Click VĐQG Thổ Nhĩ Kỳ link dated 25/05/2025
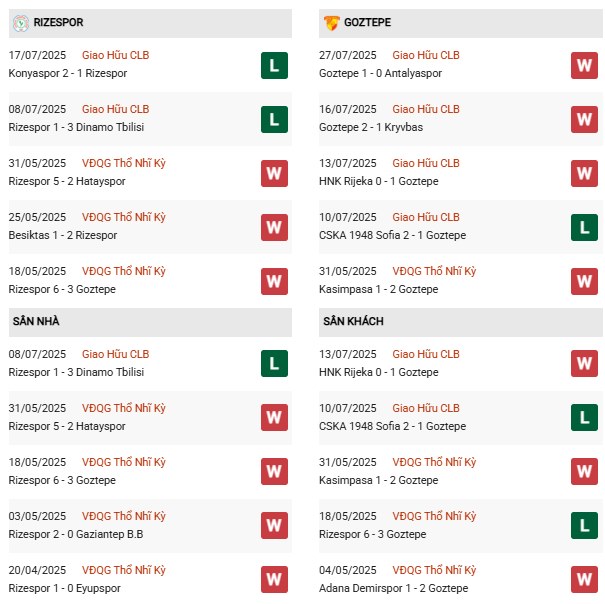 click(124, 217)
